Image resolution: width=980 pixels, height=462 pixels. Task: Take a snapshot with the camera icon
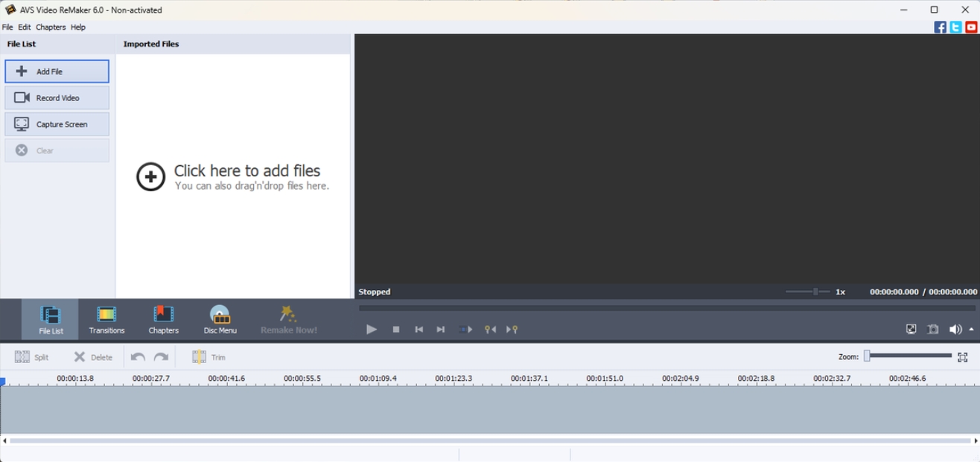click(x=932, y=329)
